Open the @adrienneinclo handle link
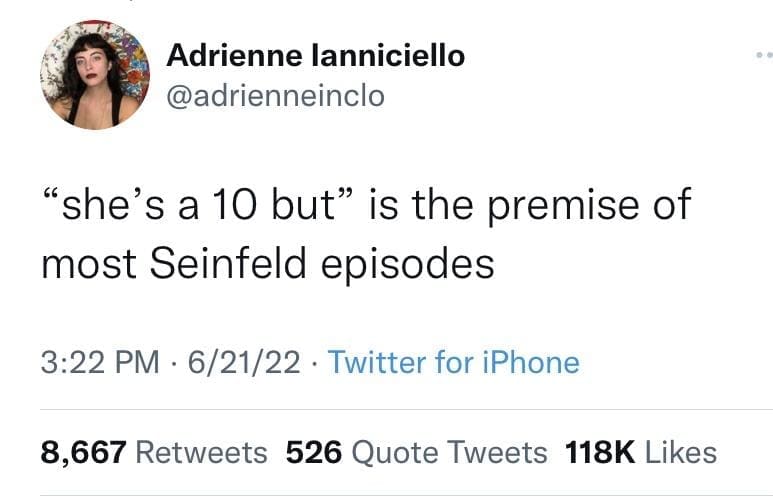 (x=274, y=96)
